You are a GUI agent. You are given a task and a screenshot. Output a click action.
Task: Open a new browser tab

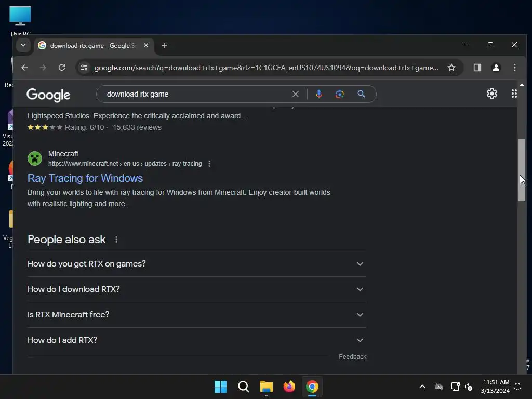(x=165, y=46)
